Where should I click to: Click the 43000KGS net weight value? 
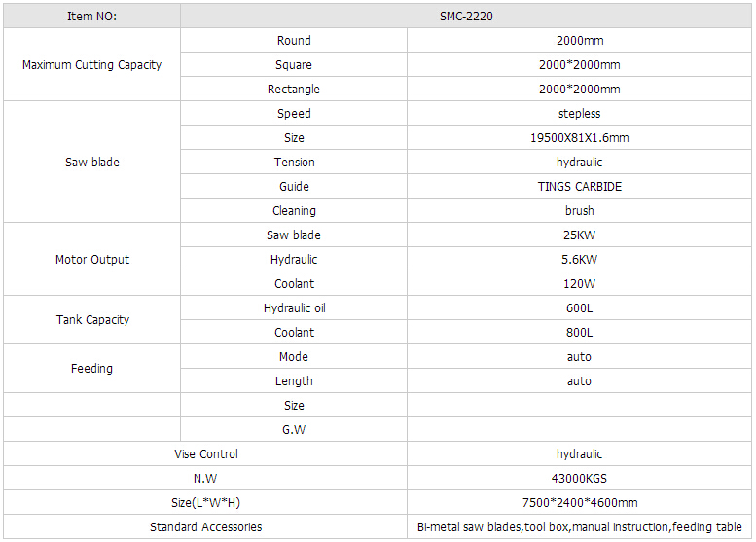pos(579,479)
